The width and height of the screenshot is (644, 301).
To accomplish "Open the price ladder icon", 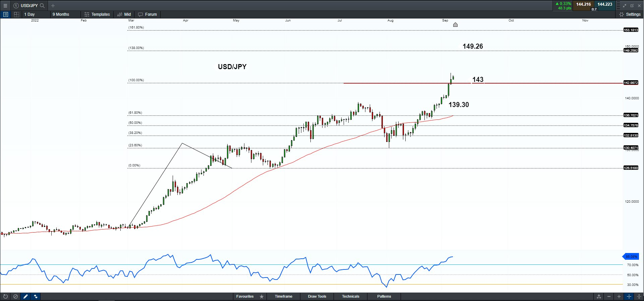I will [618, 5].
